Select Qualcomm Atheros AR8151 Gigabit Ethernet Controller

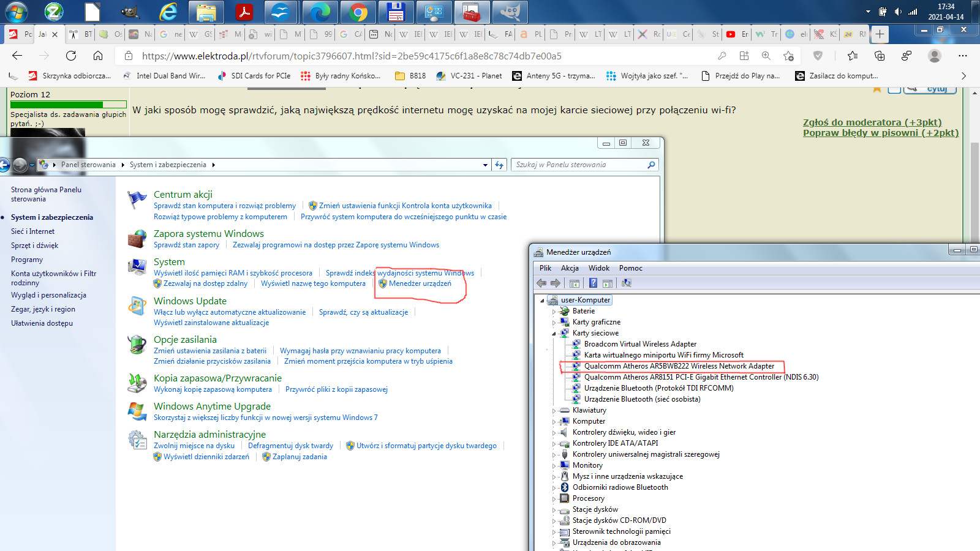point(701,377)
